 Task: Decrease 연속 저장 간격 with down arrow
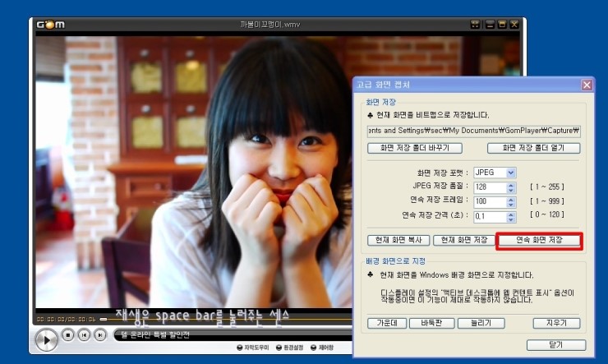pos(511,219)
